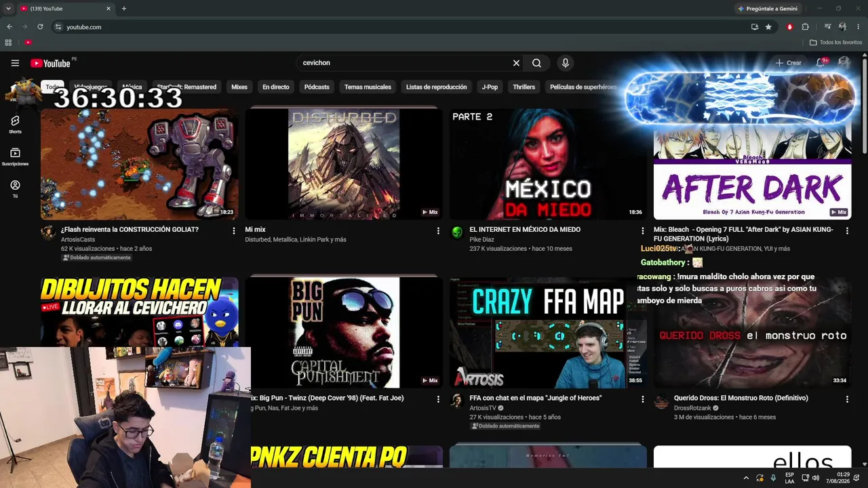The width and height of the screenshot is (868, 488).
Task: Clear the search box with the X
Action: [x=516, y=63]
